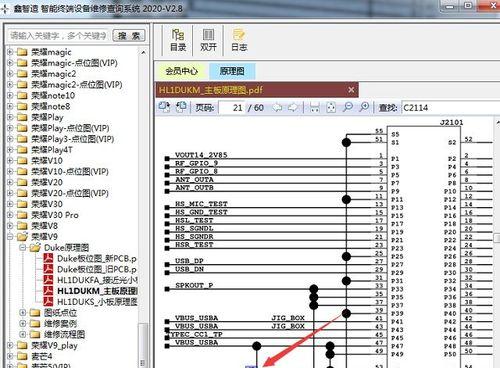
Task: Click VOUT14_2V85 net label in schematic
Action: point(201,155)
